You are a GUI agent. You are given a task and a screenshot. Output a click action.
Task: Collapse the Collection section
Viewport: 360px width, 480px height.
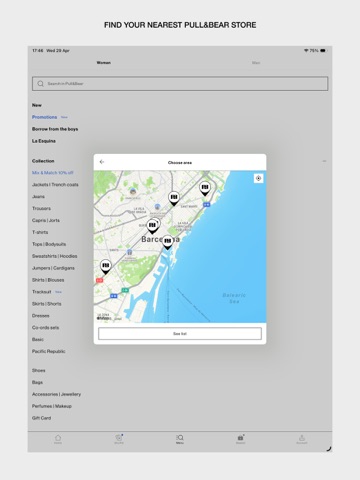[x=324, y=161]
